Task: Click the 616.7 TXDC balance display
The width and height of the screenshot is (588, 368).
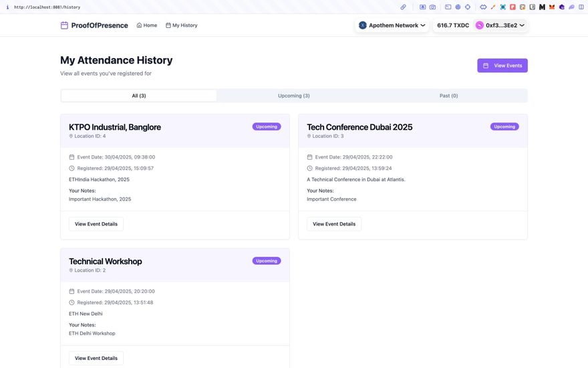Action: click(x=453, y=25)
